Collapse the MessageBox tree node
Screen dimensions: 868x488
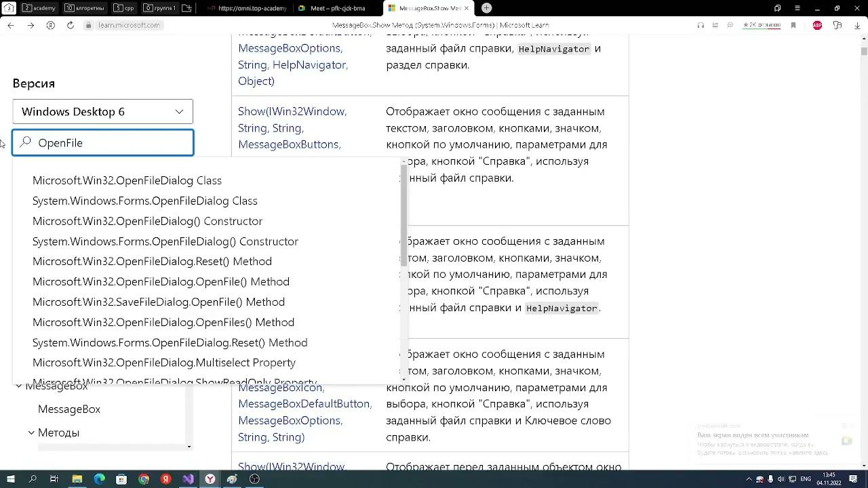pos(18,386)
